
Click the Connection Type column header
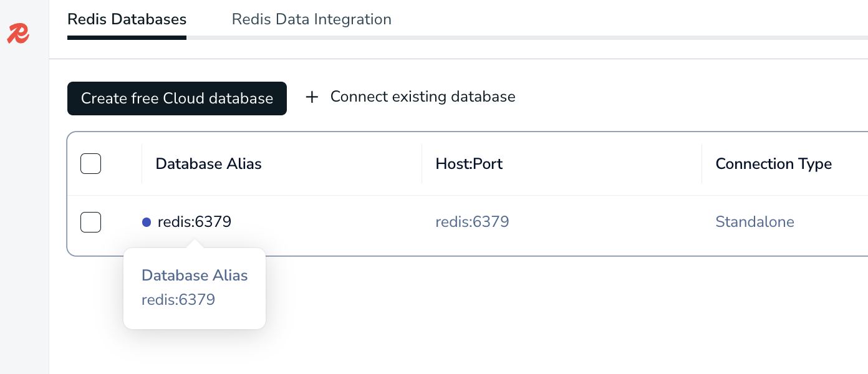773,164
